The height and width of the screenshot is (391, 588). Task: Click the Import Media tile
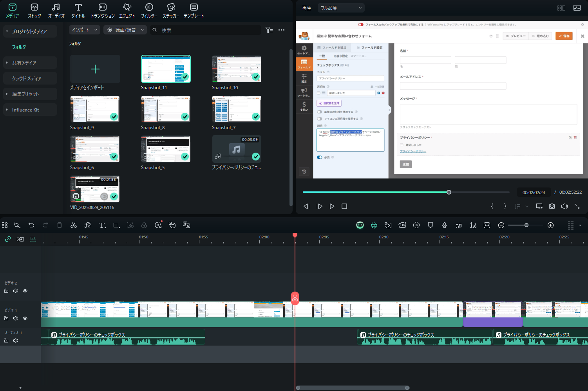[95, 69]
